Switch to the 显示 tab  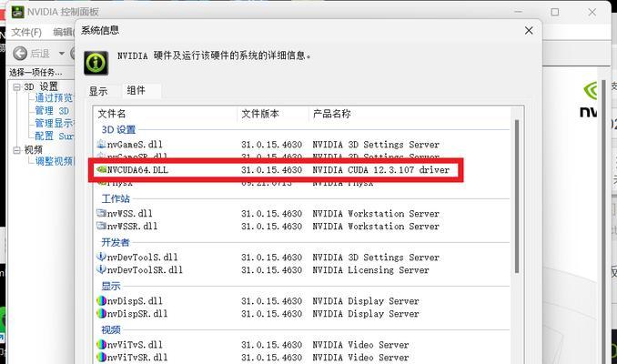(x=98, y=91)
